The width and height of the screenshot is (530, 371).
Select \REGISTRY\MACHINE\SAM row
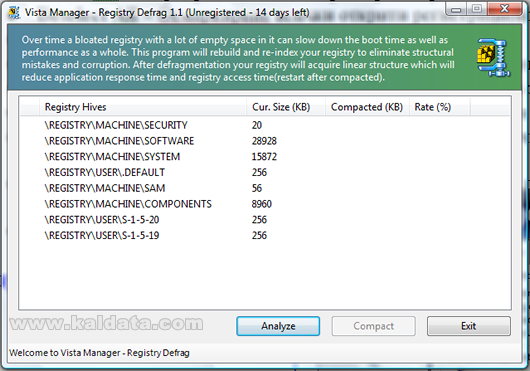[x=265, y=188]
